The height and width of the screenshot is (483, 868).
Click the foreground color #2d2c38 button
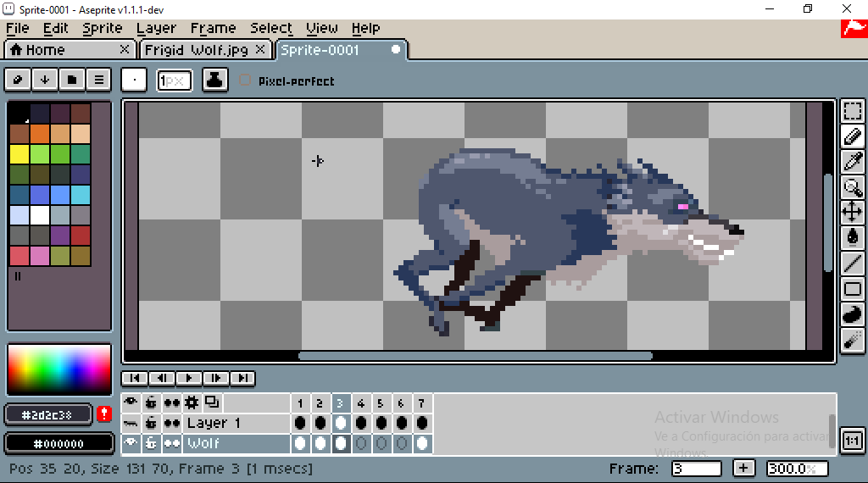pos(47,414)
